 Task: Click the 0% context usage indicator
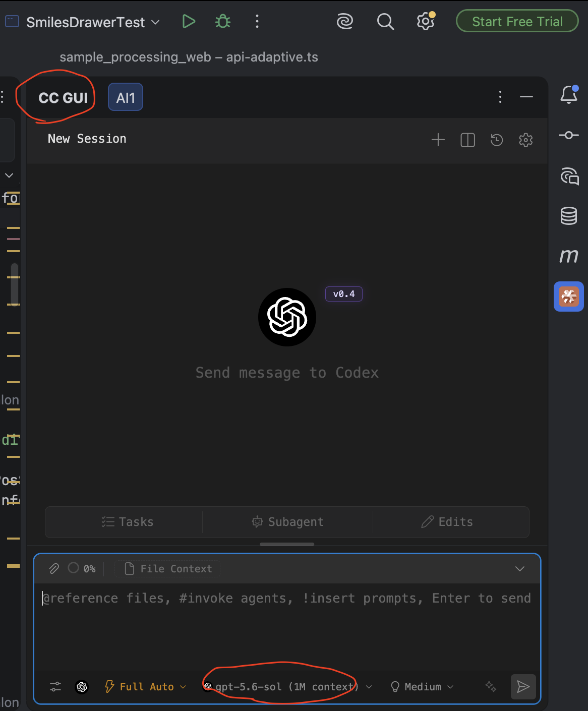point(82,568)
